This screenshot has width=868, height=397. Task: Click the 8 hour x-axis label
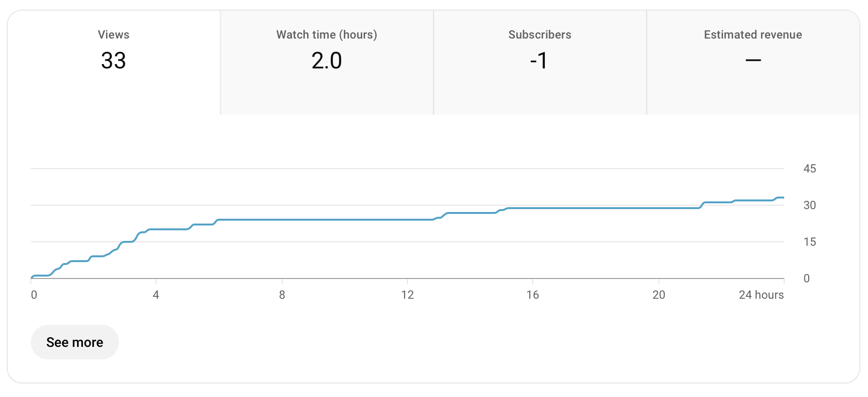point(282,295)
